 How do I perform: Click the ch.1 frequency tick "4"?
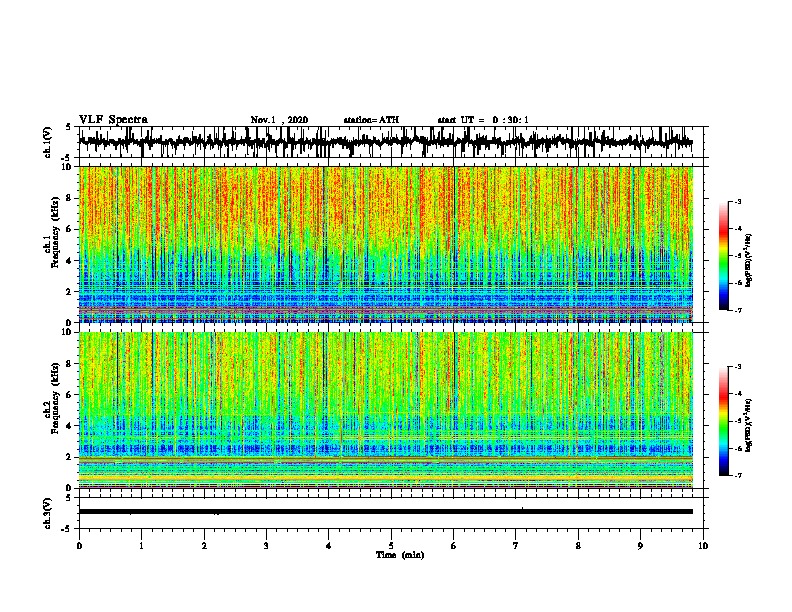point(70,261)
